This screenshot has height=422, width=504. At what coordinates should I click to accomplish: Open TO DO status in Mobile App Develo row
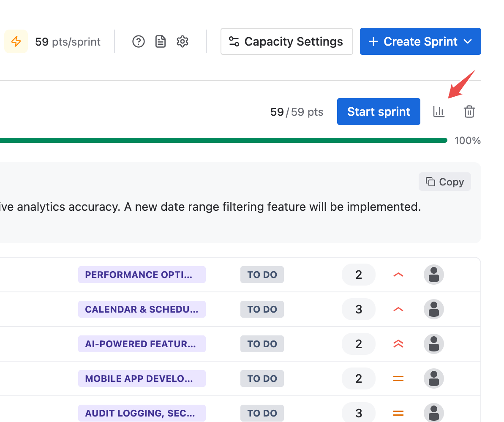pos(262,378)
